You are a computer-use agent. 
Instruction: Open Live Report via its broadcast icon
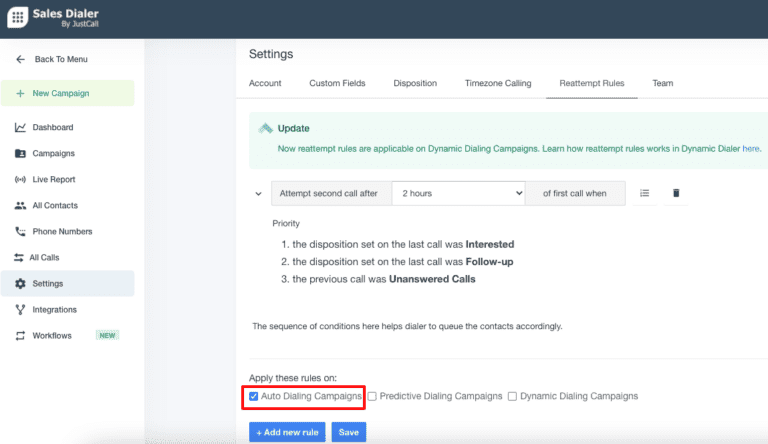21,180
